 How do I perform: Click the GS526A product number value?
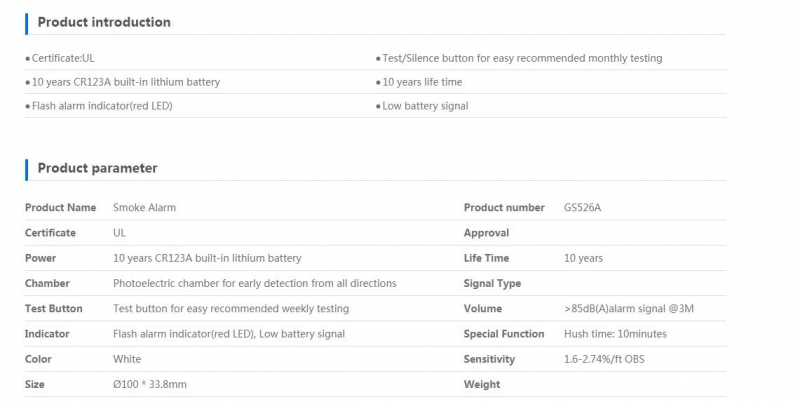tap(582, 208)
